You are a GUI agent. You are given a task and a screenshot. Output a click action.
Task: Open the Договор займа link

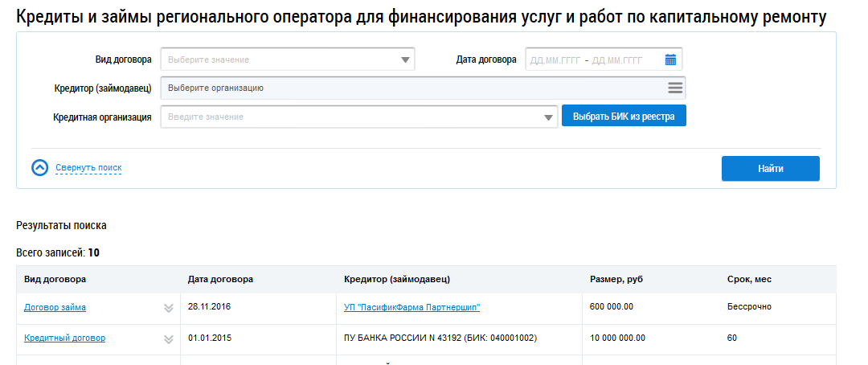(55, 307)
